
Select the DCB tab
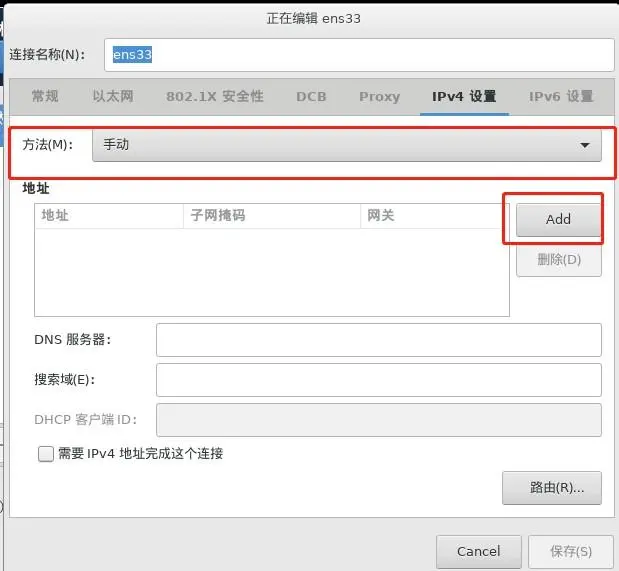(x=311, y=96)
